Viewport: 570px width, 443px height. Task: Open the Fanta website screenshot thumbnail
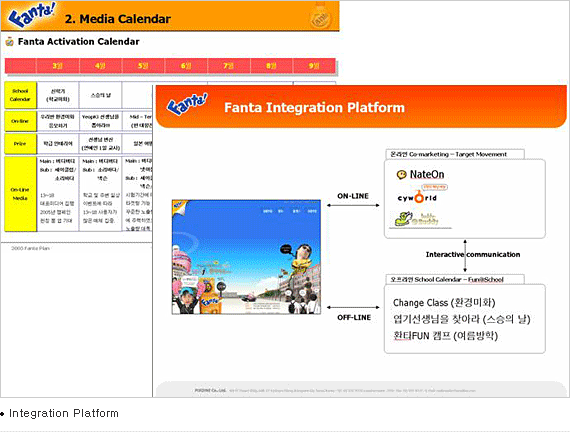(x=246, y=257)
